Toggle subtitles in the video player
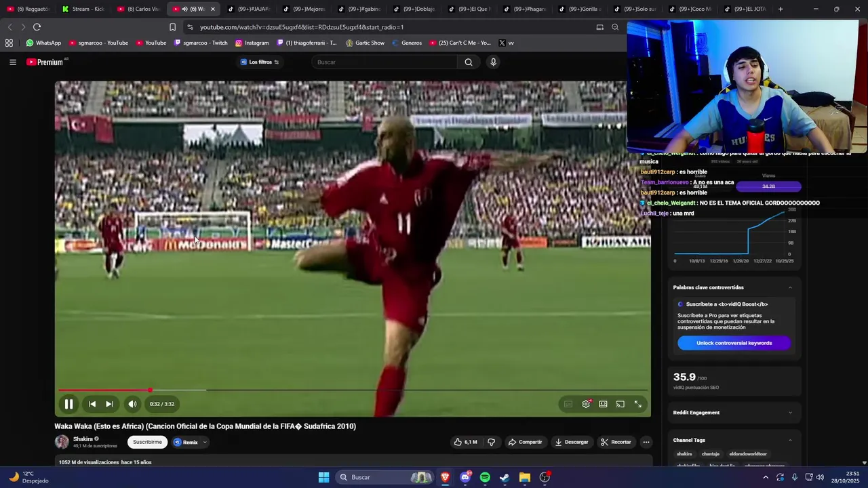The height and width of the screenshot is (488, 868). coord(568,404)
